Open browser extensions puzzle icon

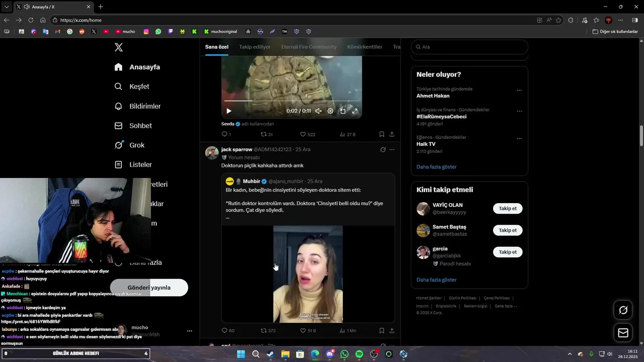tap(571, 20)
